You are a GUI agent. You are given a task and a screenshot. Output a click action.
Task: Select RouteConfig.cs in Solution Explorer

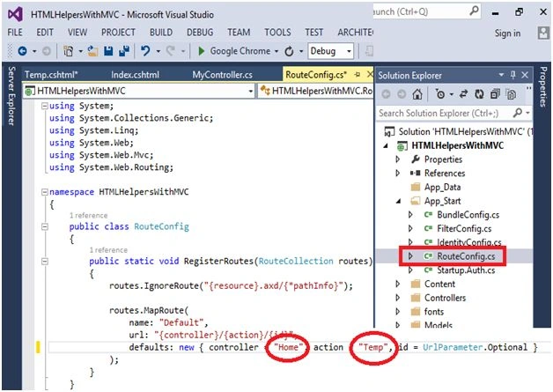tap(466, 256)
